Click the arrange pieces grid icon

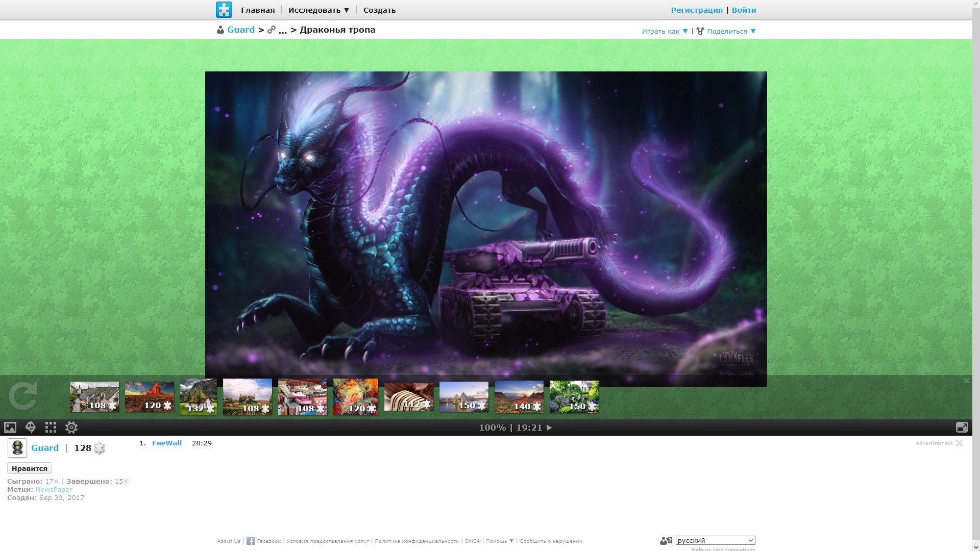pyautogui.click(x=51, y=428)
